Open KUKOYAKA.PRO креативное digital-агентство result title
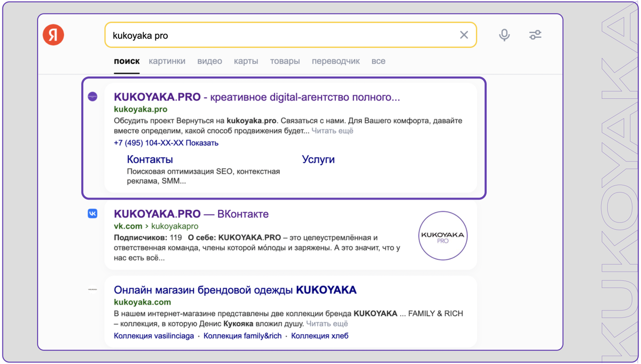 [x=257, y=97]
